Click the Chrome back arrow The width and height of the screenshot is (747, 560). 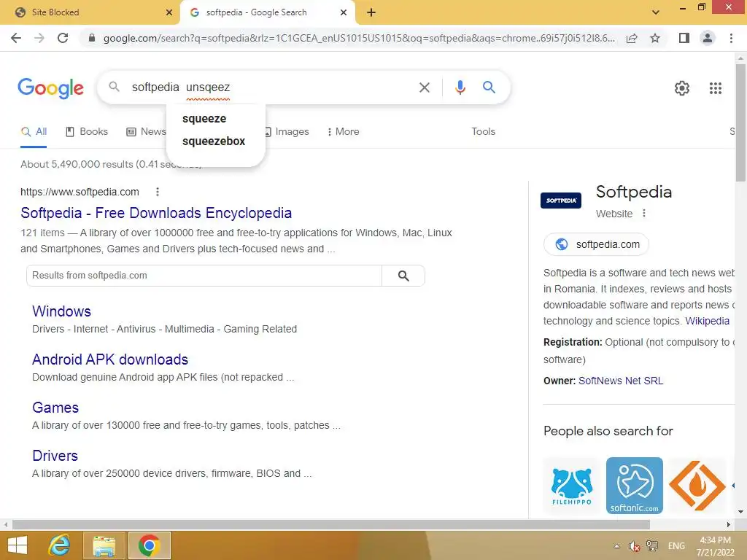tap(16, 38)
